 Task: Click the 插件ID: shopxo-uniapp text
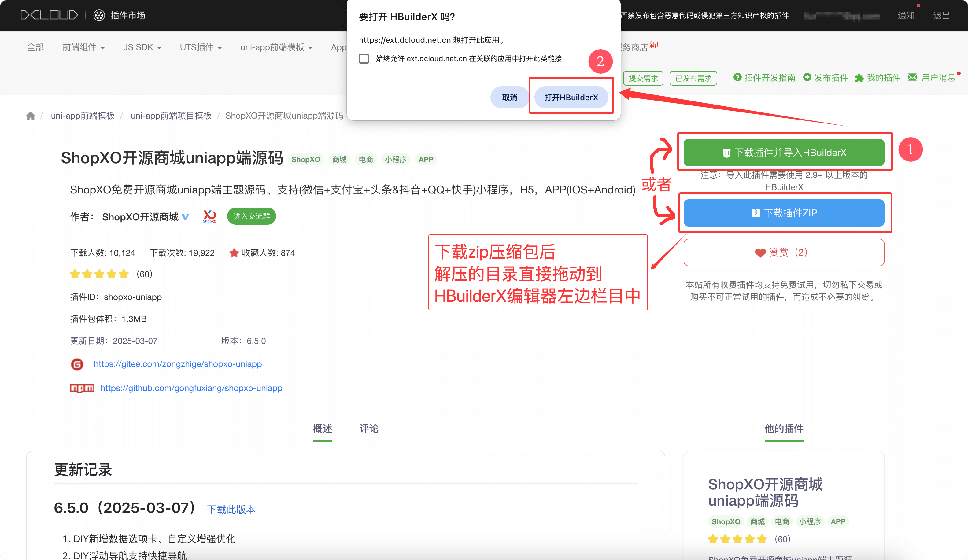(116, 297)
